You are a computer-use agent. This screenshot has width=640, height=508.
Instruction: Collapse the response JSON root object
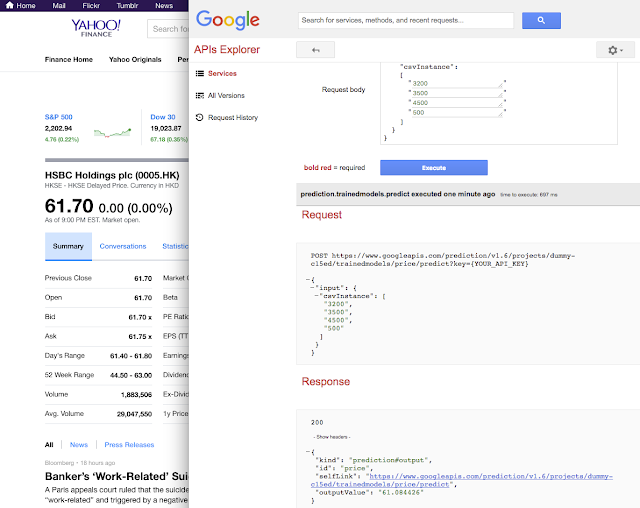pos(308,452)
